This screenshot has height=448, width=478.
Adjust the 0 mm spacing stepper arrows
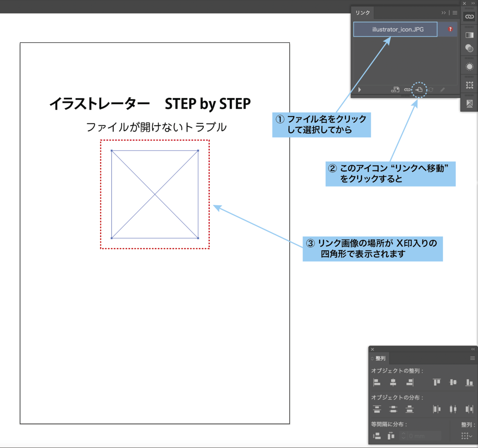tap(404, 436)
